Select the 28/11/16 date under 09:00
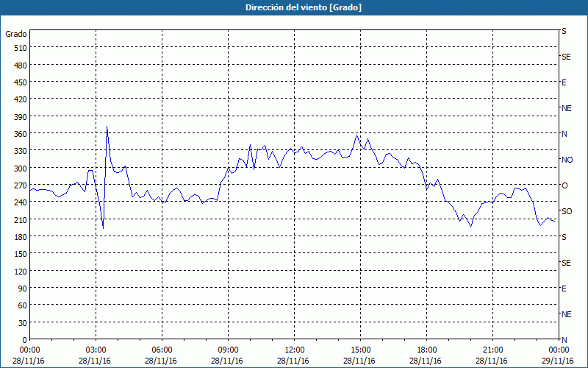588x368 pixels. (x=227, y=361)
